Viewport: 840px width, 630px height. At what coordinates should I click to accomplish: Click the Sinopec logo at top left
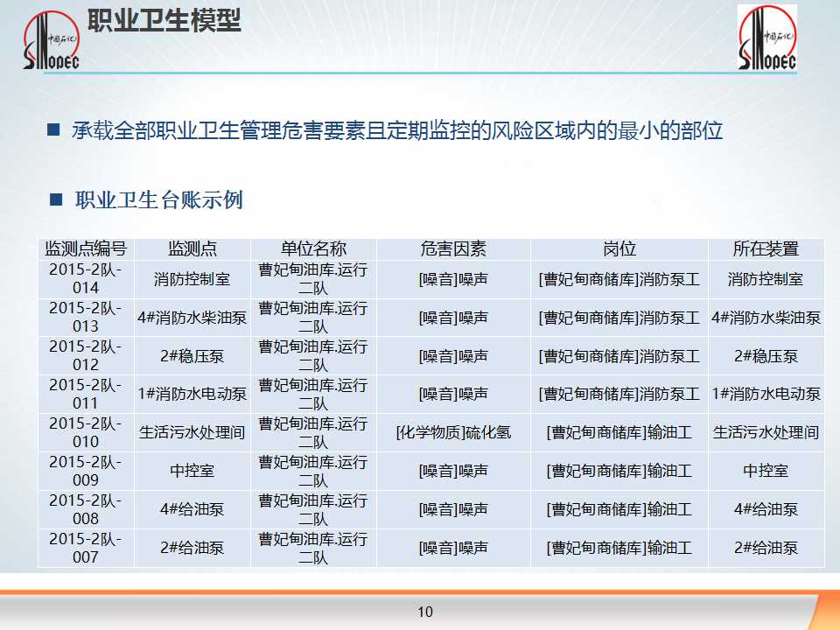click(52, 41)
